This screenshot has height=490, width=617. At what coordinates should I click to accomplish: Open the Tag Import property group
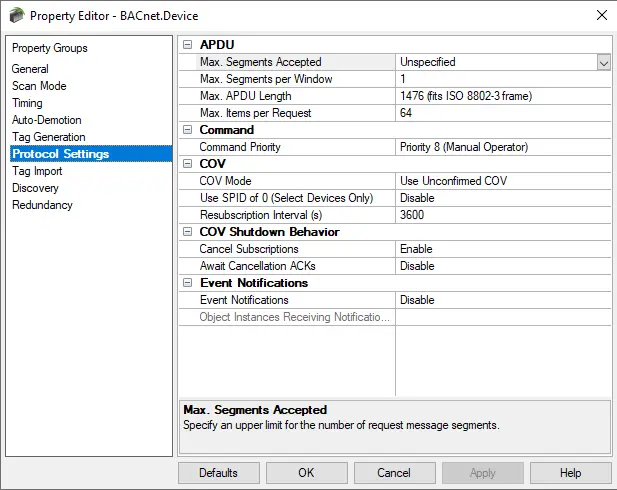click(x=37, y=171)
